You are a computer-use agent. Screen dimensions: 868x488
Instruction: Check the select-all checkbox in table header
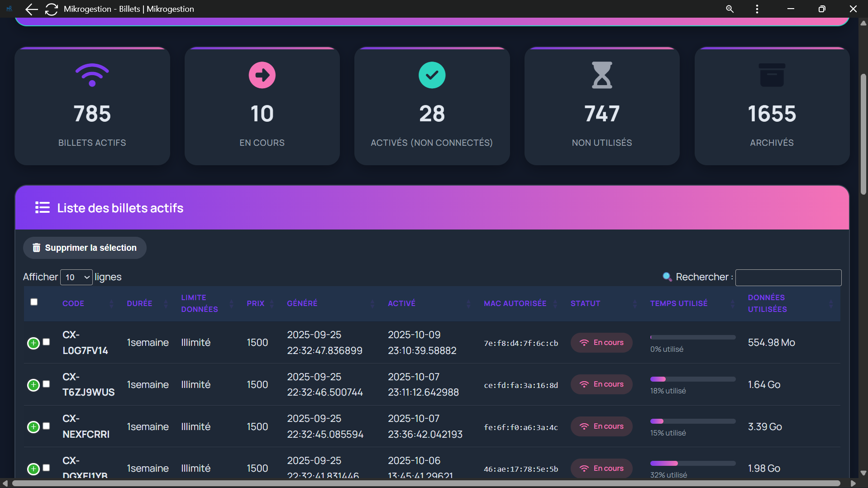[34, 302]
